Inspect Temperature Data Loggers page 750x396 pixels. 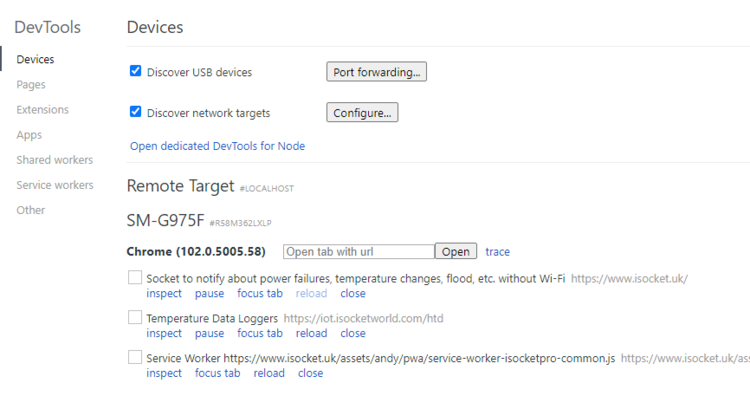164,333
